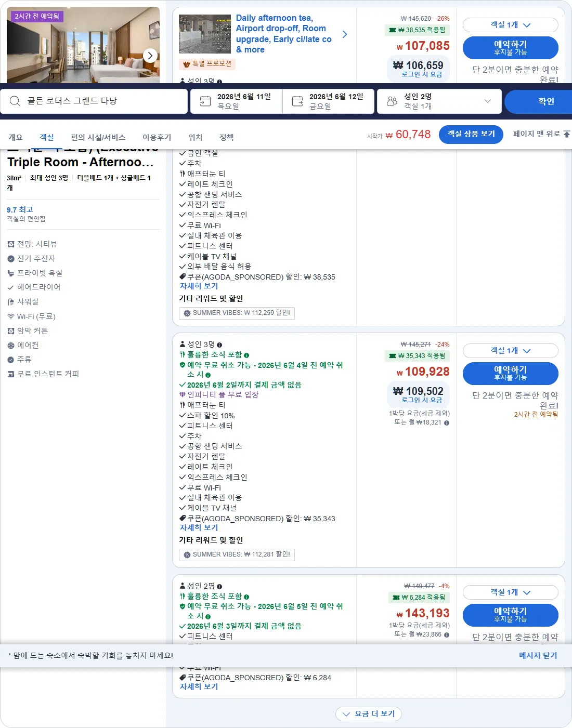
Task: Click 확인 to confirm search
Action: pyautogui.click(x=538, y=101)
